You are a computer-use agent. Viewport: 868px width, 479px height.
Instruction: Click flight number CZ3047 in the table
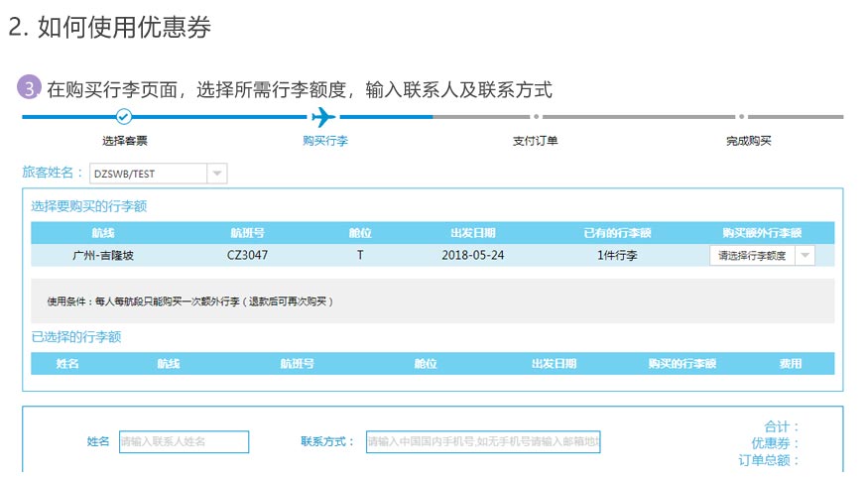[247, 255]
